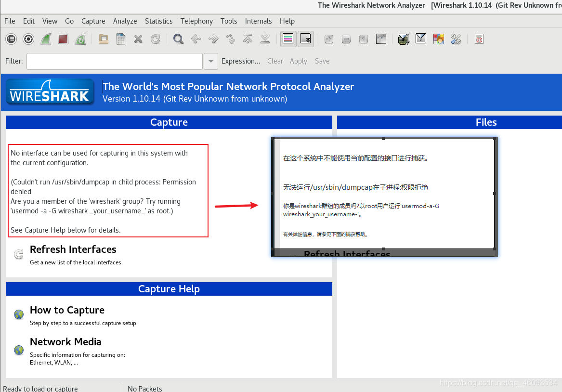The height and width of the screenshot is (392, 562).
Task: Open the View menu
Action: (x=50, y=21)
